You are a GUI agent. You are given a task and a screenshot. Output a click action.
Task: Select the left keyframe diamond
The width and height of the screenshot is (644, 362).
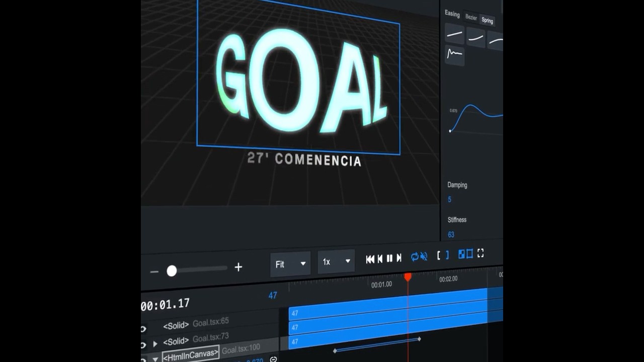pyautogui.click(x=335, y=350)
